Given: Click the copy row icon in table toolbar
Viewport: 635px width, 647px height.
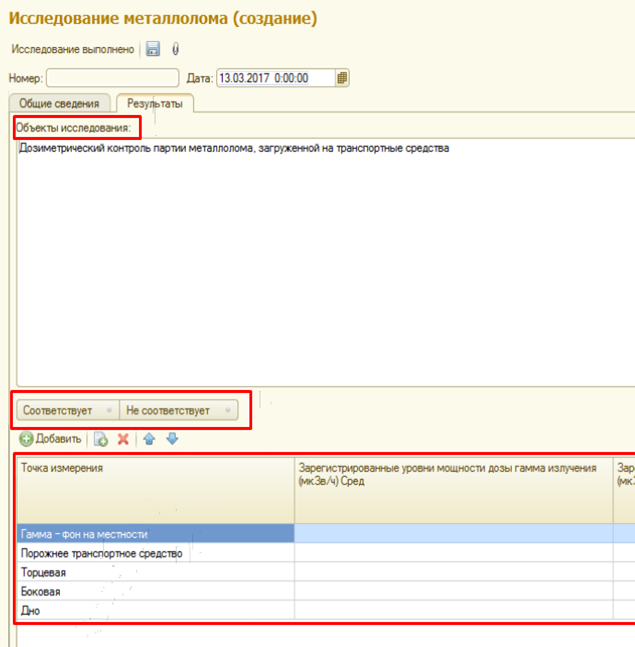Looking at the screenshot, I should pos(101,439).
